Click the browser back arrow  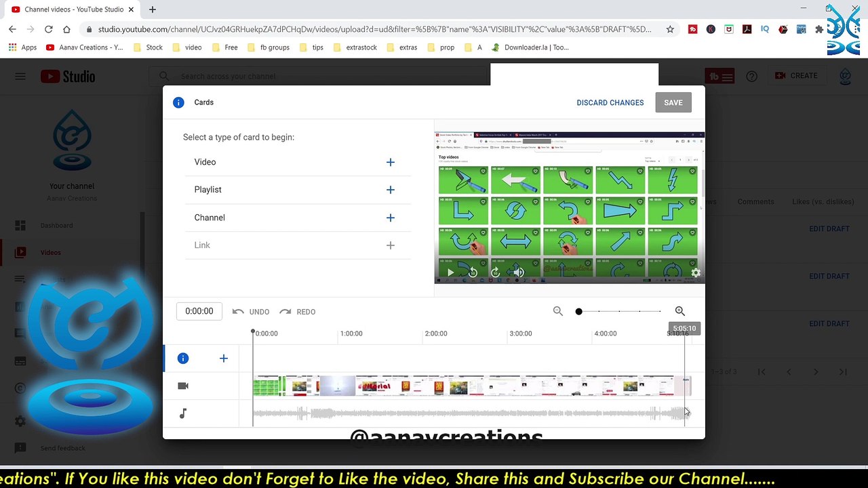coord(12,29)
